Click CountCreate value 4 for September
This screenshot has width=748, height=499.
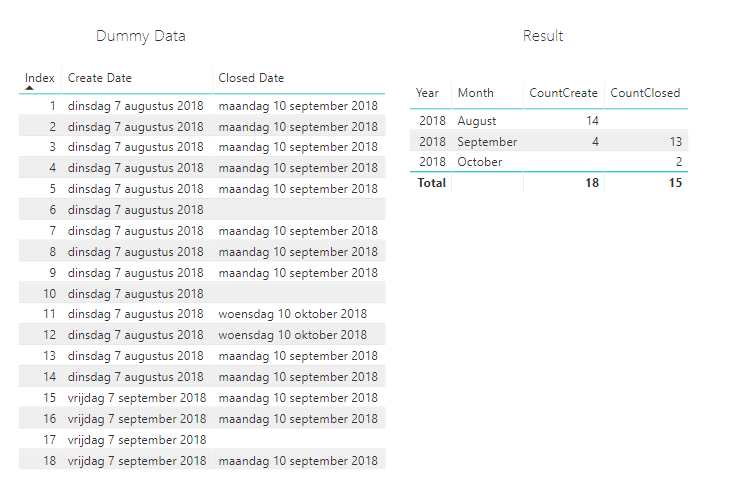[595, 142]
